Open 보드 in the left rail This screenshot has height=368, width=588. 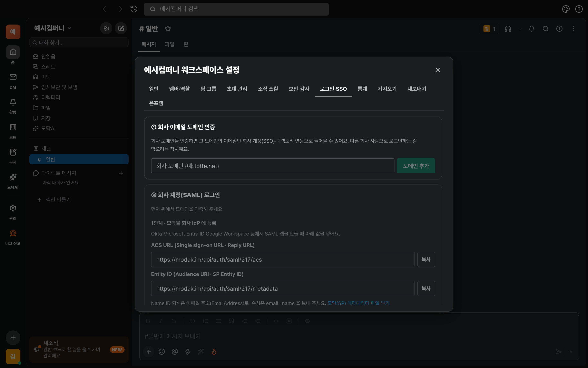click(x=13, y=131)
